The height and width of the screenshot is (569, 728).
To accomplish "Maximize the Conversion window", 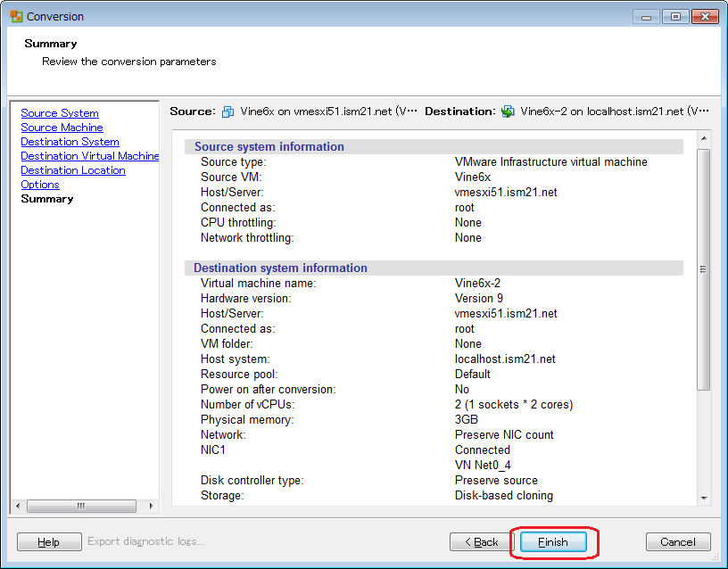I will 675,16.
